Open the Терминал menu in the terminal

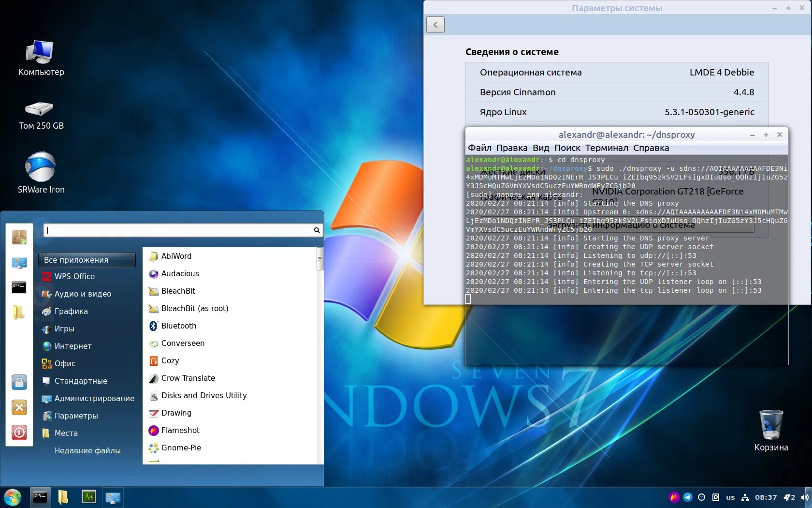(607, 148)
